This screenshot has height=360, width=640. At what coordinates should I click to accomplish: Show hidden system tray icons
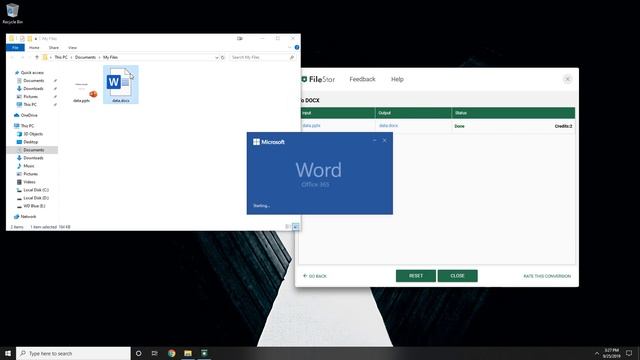click(x=597, y=353)
